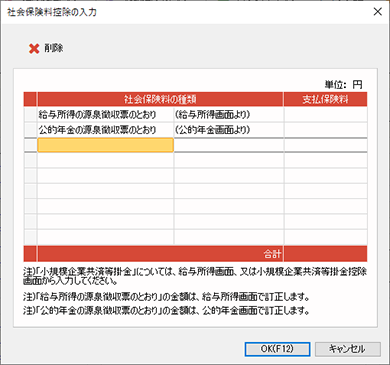Click the キャンセル button

click(348, 349)
